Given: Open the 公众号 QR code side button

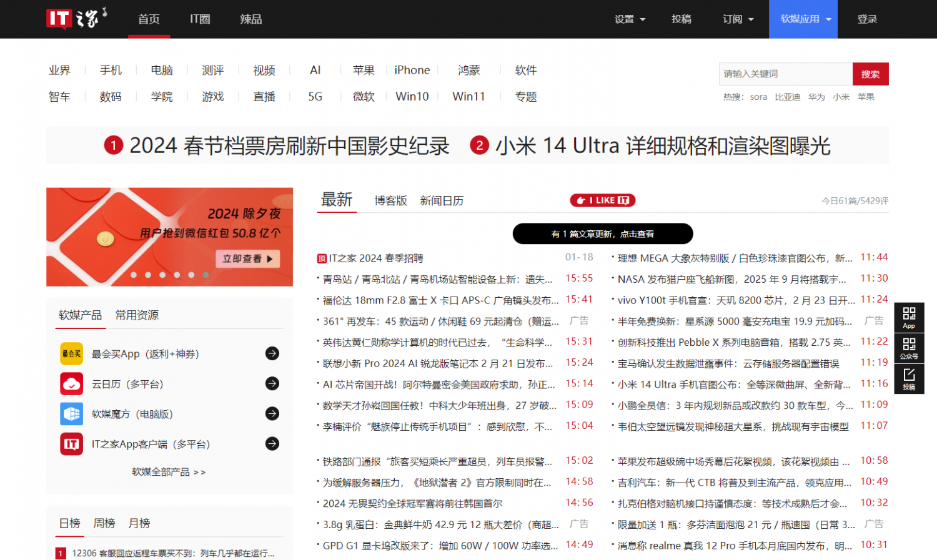Looking at the screenshot, I should [909, 348].
